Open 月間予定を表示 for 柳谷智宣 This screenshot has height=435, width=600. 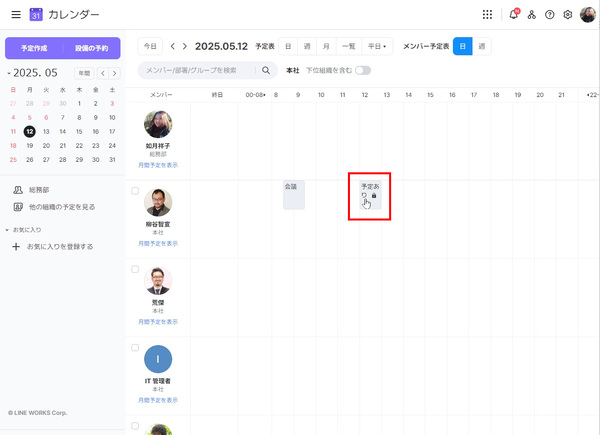pyautogui.click(x=158, y=244)
